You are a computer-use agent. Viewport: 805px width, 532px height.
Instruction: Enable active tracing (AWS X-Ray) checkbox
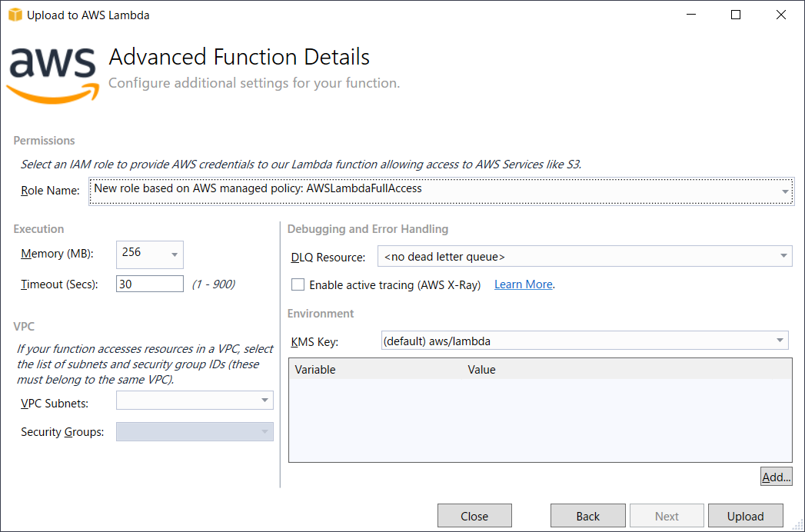[298, 284]
